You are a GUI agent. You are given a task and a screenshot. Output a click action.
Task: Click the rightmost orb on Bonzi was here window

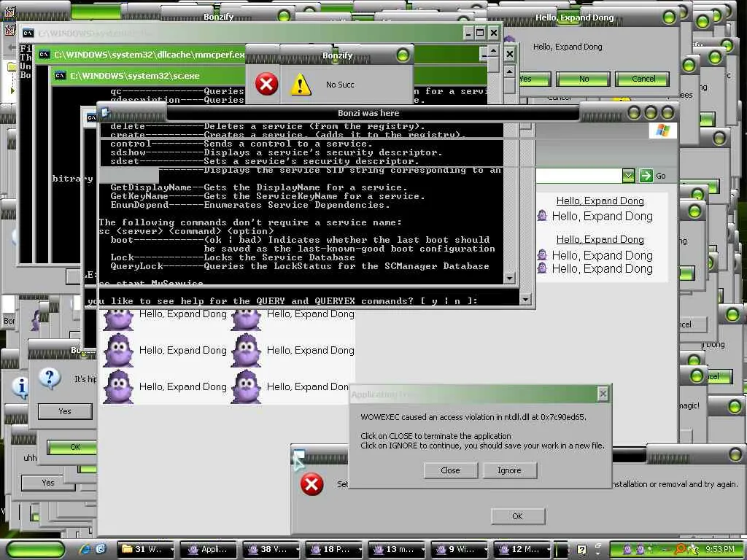[667, 113]
